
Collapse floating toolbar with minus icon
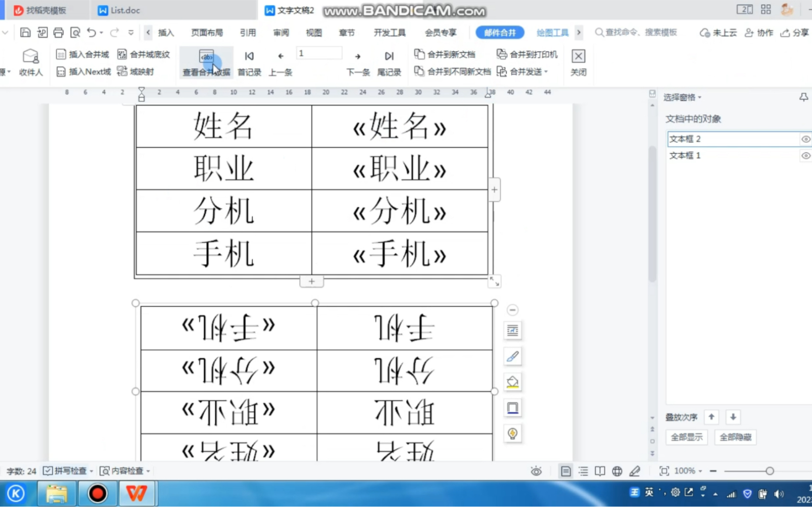click(513, 310)
